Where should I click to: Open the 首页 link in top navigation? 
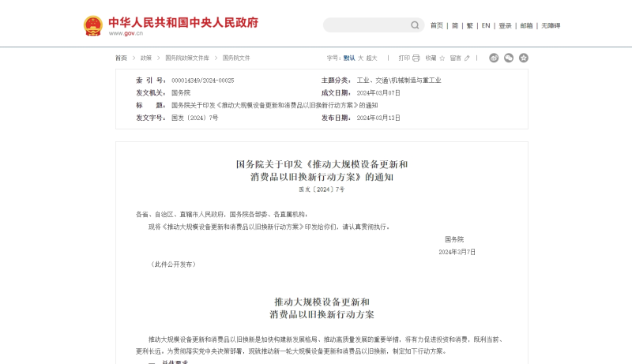coord(437,25)
